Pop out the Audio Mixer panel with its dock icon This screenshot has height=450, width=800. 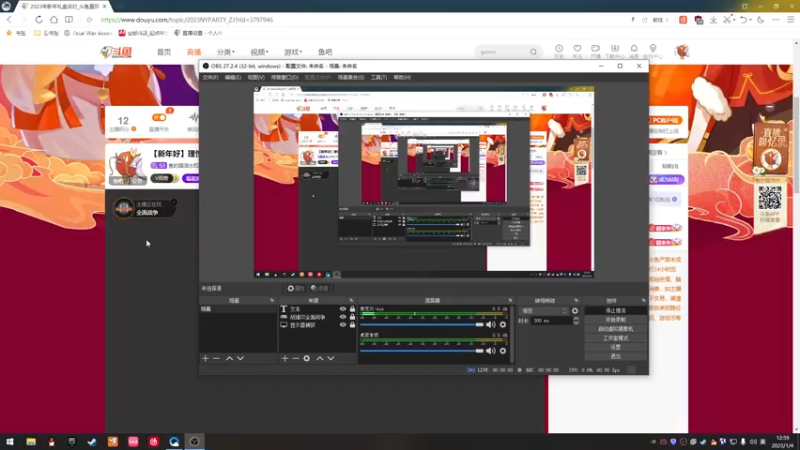(510, 301)
